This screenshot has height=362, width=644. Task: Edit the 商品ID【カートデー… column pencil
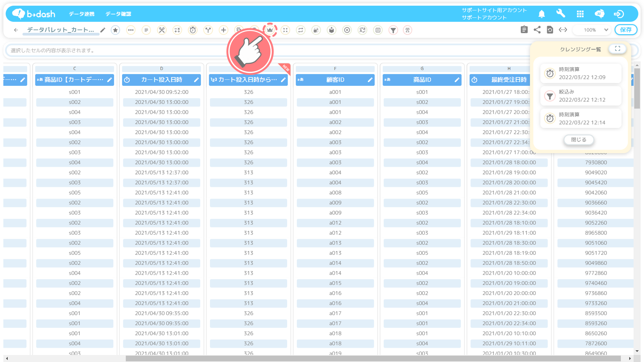click(109, 80)
